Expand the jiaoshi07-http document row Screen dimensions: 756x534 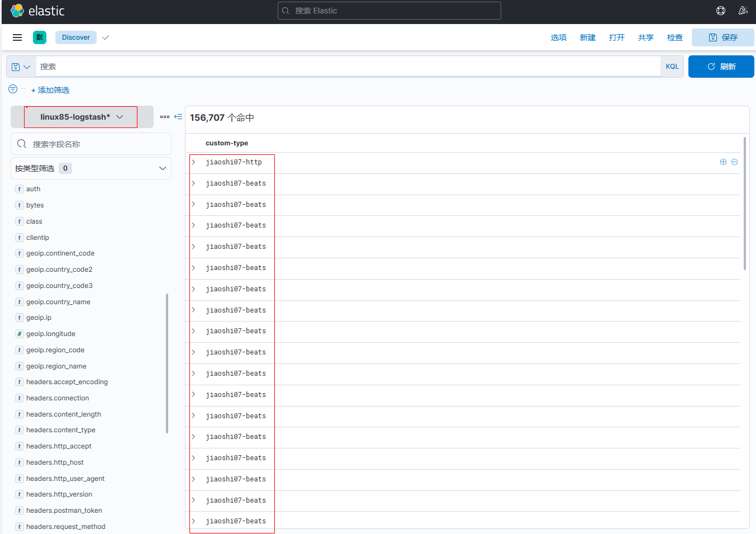194,162
